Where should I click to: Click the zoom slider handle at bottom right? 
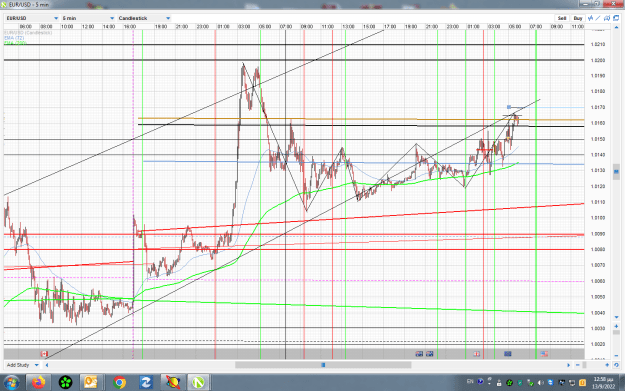point(584,365)
